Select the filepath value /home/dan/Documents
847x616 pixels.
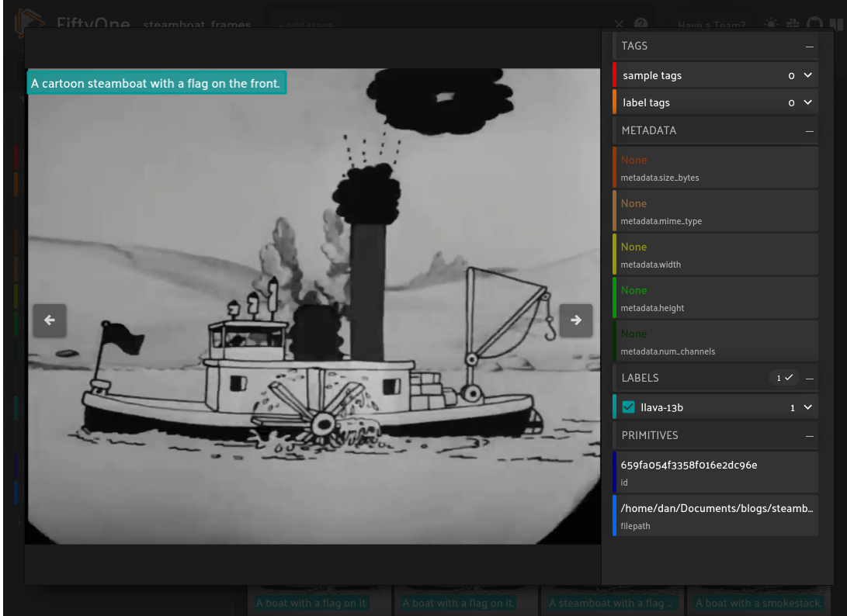click(717, 508)
